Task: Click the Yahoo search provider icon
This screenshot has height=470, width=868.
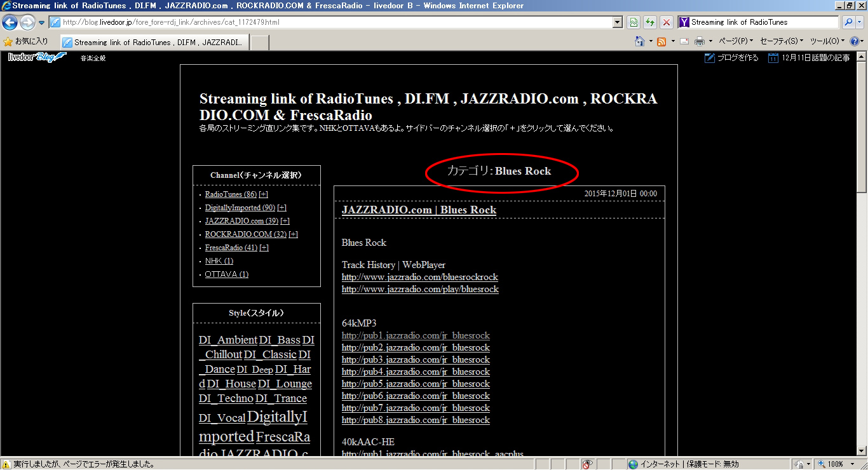Action: click(684, 22)
